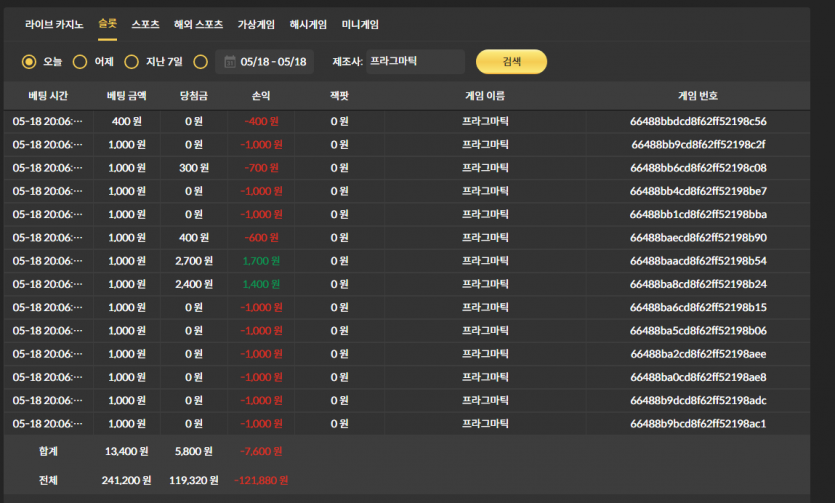Viewport: 835px width, 503px height.
Task: Select game number 66488b9dcd8f62ff52198adc
Action: [x=698, y=400]
